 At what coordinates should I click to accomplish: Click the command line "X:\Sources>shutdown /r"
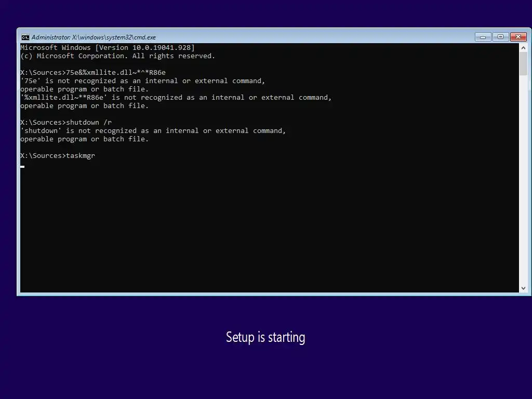[x=66, y=123]
